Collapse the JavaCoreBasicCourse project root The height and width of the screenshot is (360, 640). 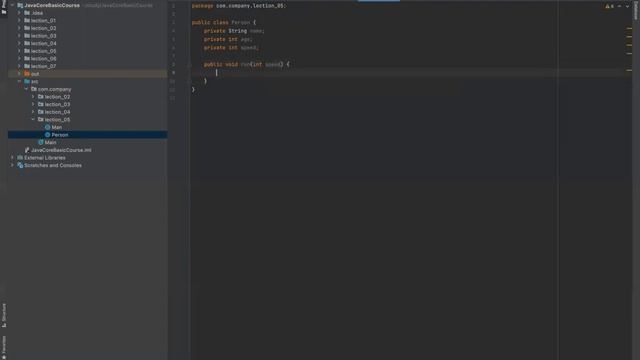pos(12,5)
